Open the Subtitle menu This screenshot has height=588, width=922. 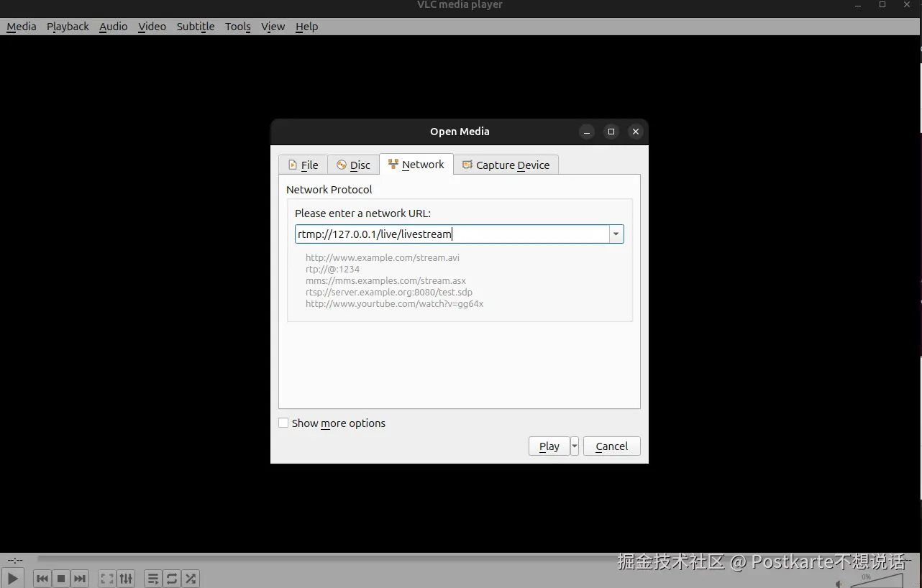(x=196, y=27)
